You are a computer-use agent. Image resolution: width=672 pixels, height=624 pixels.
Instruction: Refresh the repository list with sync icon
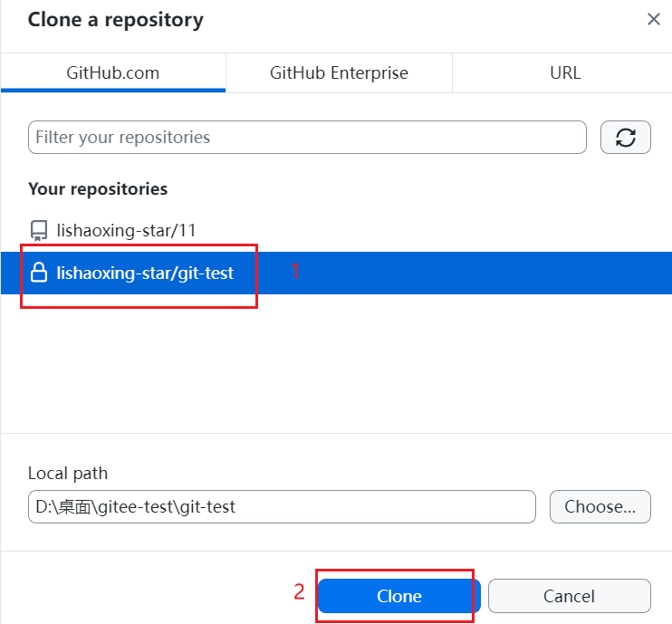[625, 137]
